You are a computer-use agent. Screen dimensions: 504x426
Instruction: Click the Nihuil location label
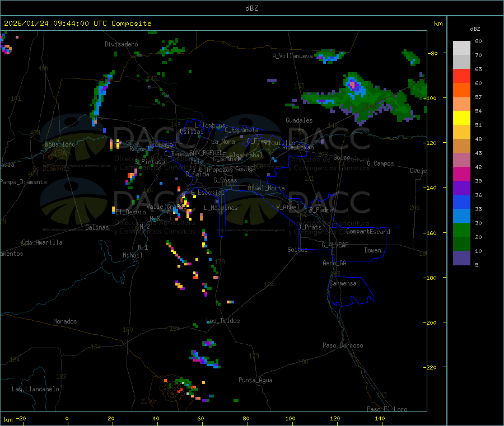coord(133,255)
